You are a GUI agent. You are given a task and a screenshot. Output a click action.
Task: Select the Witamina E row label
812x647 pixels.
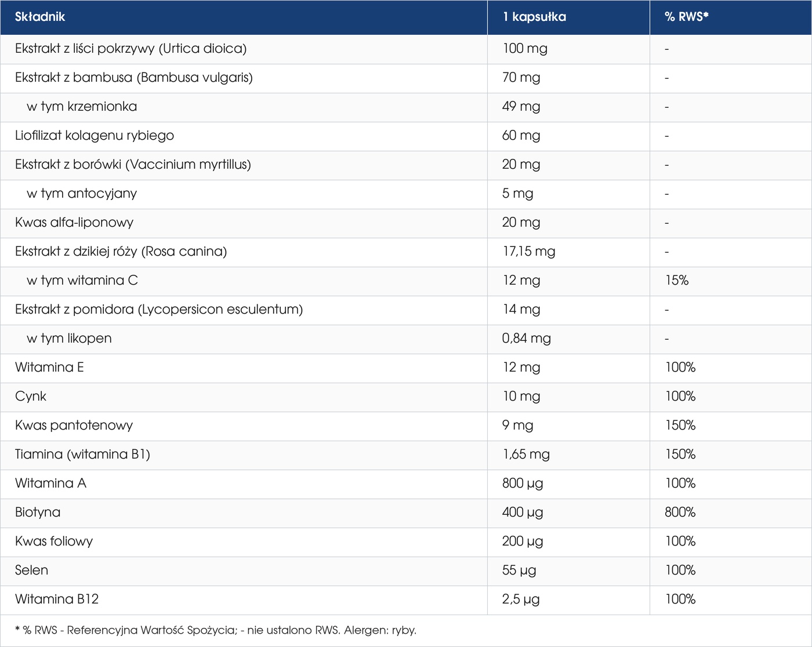49,368
